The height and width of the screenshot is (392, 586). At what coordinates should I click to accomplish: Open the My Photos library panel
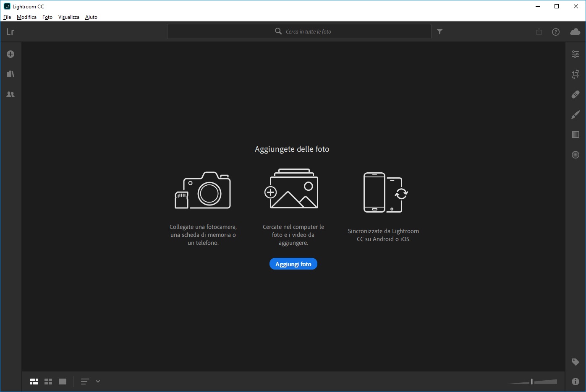point(10,74)
